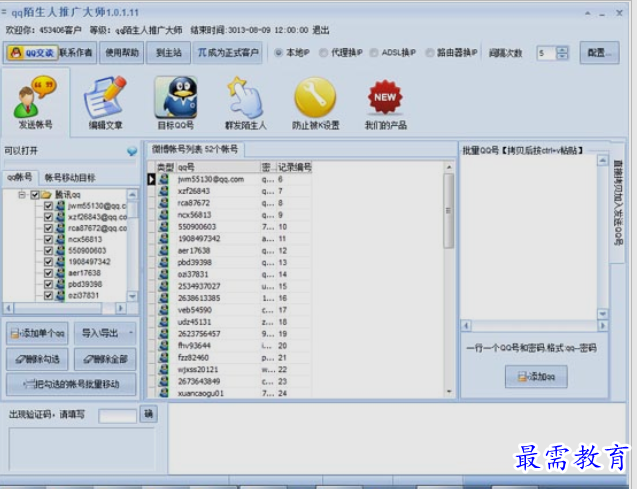Open the 编辑文章 pencil icon
This screenshot has width=637, height=489.
105,97
